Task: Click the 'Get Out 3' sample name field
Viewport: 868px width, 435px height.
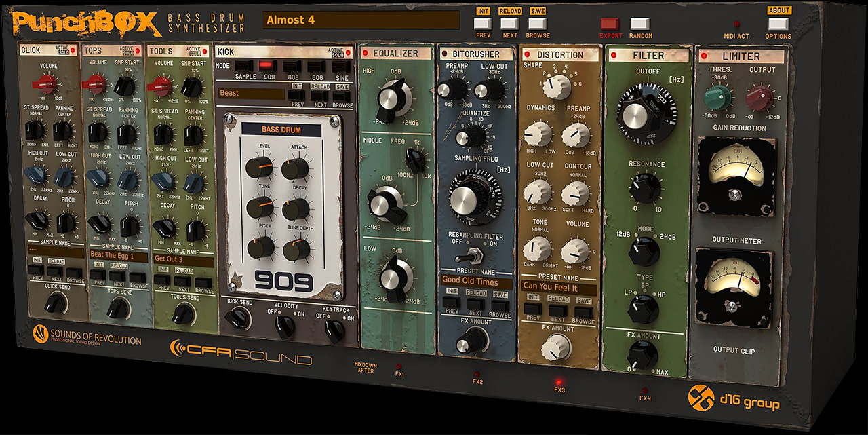Action: point(184,259)
